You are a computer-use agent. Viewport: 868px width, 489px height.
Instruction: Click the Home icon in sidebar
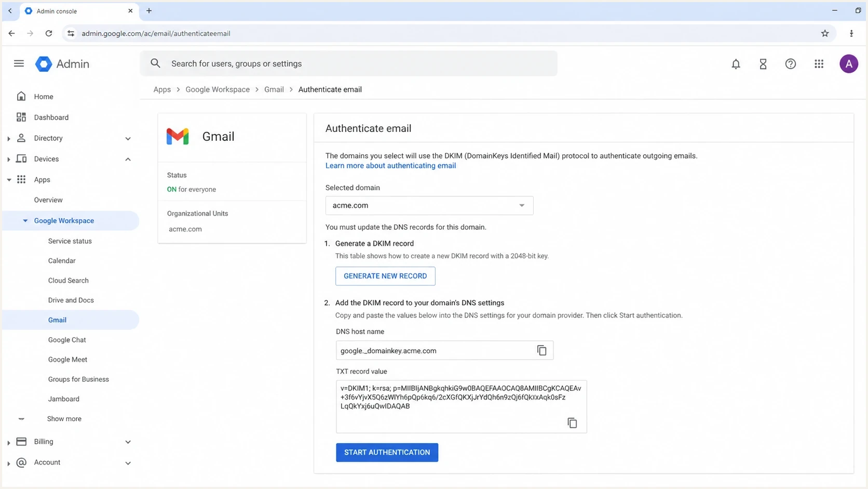(21, 96)
